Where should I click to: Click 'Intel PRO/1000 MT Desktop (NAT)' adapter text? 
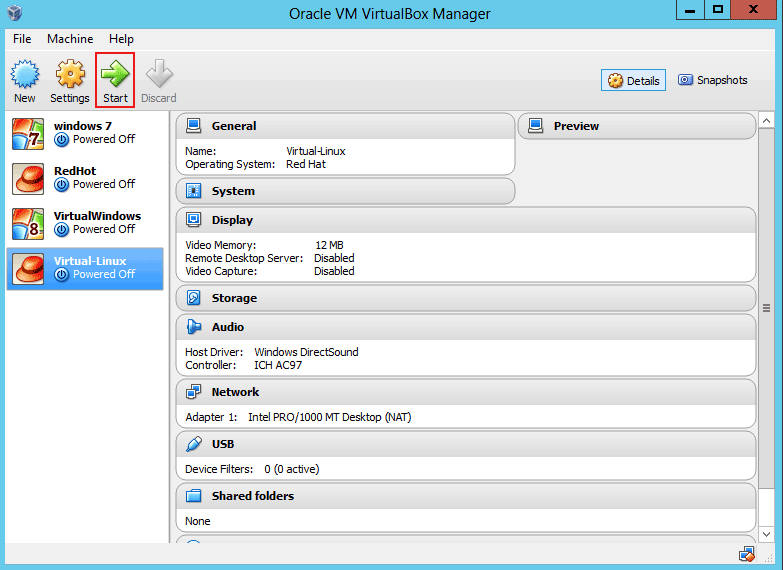click(330, 417)
